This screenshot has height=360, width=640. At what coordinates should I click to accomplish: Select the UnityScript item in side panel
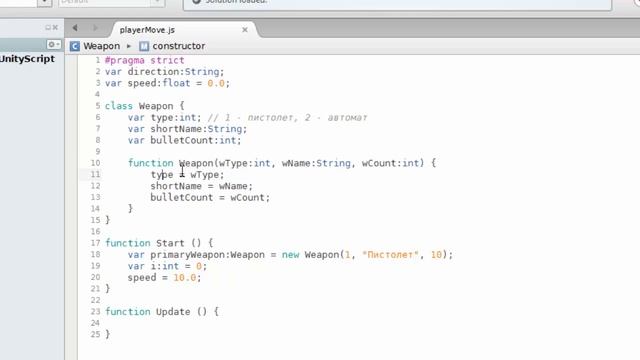pos(27,59)
